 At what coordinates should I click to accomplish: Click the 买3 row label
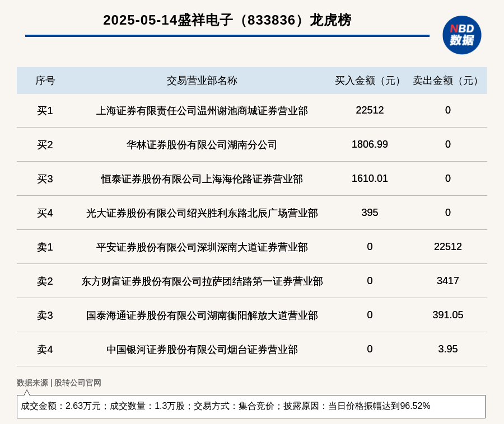tap(45, 179)
